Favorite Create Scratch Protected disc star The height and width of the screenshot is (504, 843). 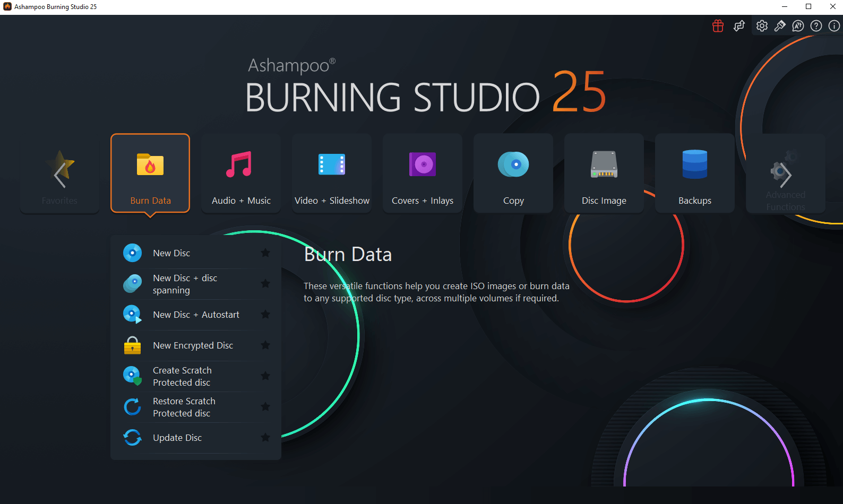click(265, 376)
